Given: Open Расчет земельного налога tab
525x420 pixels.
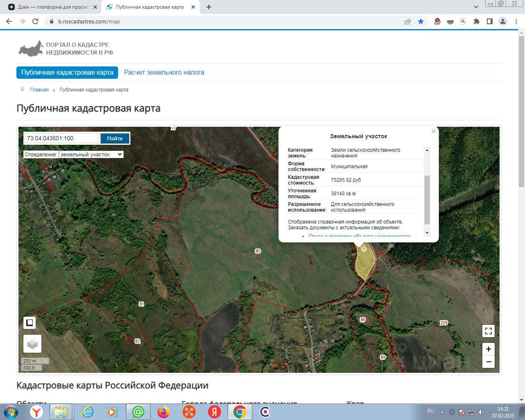Looking at the screenshot, I should tap(164, 73).
